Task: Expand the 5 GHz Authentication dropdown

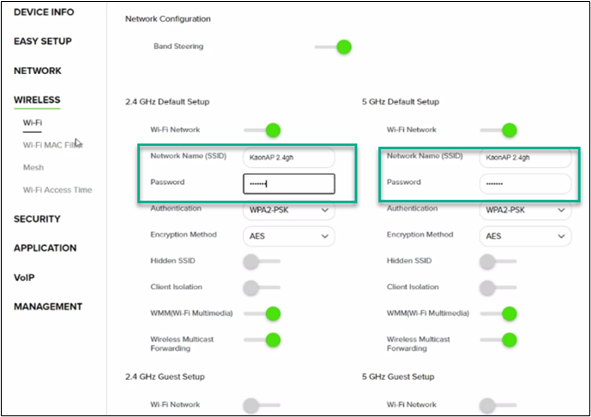Action: [x=525, y=210]
